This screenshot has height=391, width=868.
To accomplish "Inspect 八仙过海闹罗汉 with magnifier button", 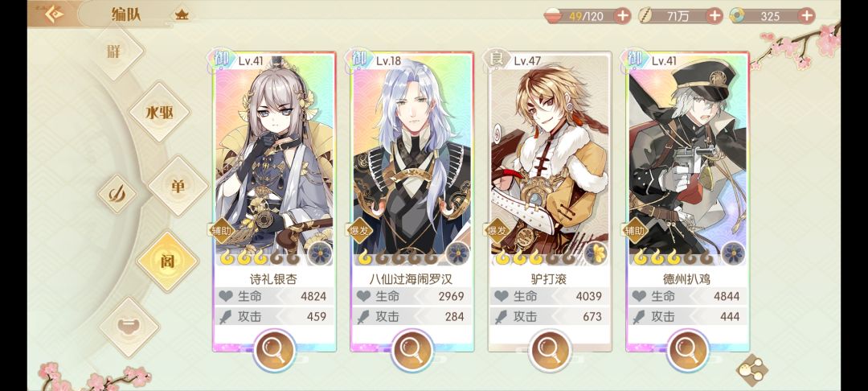I will 411,351.
